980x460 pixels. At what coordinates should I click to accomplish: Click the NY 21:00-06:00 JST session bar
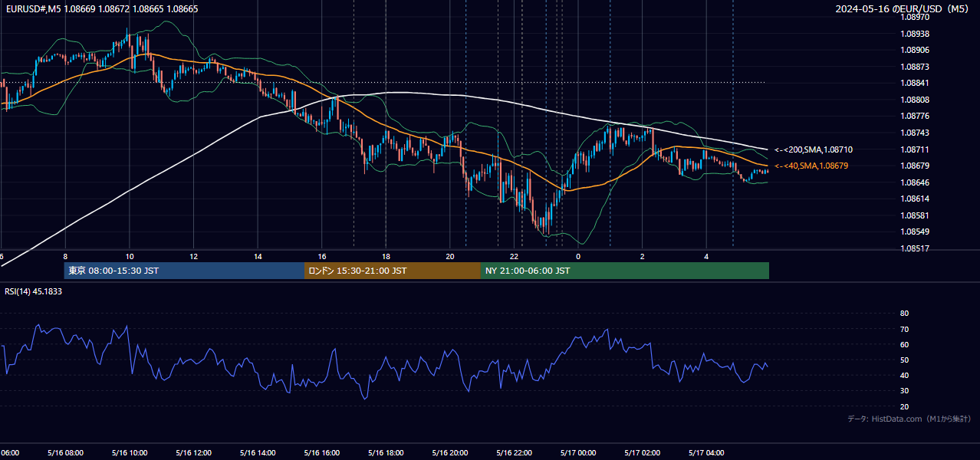click(625, 271)
